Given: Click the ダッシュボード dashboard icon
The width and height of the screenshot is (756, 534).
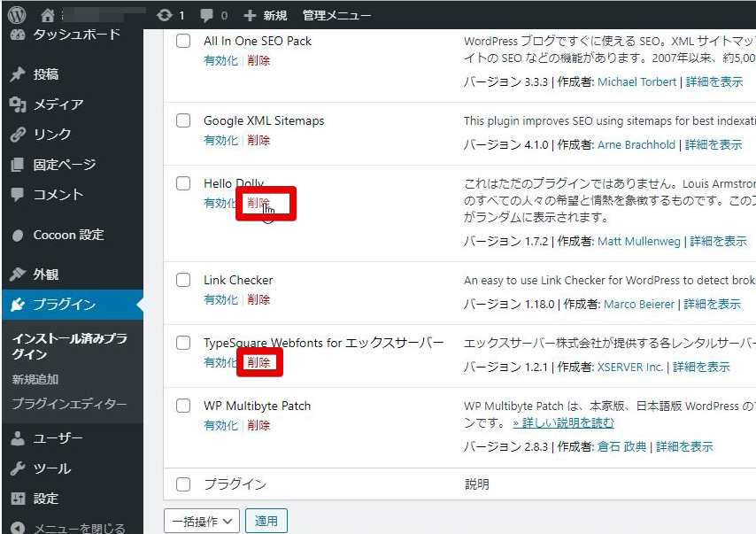Looking at the screenshot, I should click(x=18, y=35).
